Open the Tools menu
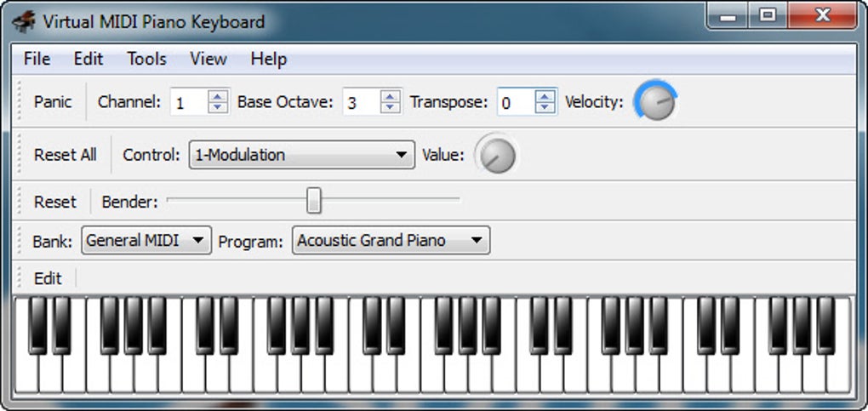The width and height of the screenshot is (868, 411). click(x=146, y=59)
